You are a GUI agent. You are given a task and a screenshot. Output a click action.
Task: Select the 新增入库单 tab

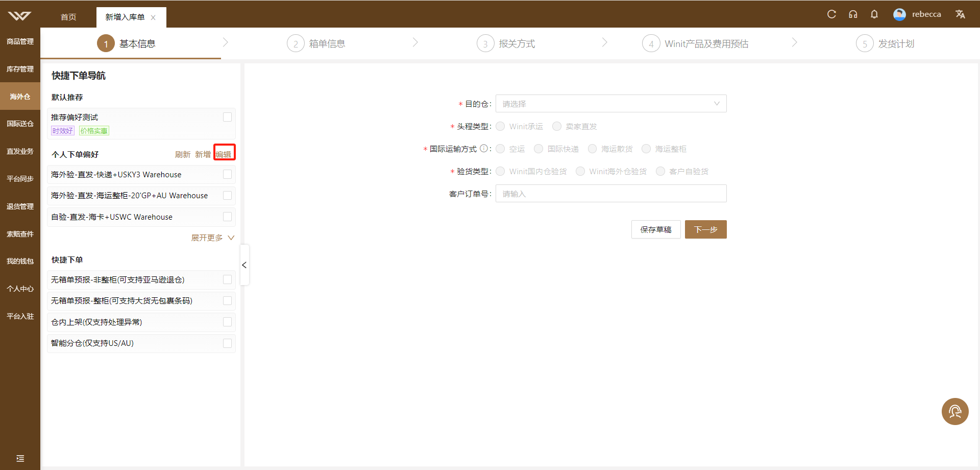coord(125,17)
